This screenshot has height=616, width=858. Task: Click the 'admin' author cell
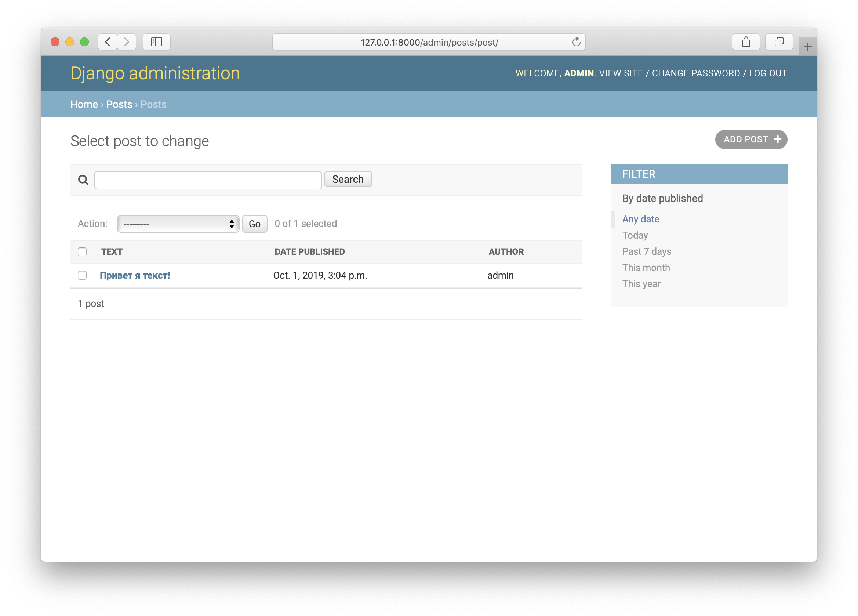tap(500, 275)
